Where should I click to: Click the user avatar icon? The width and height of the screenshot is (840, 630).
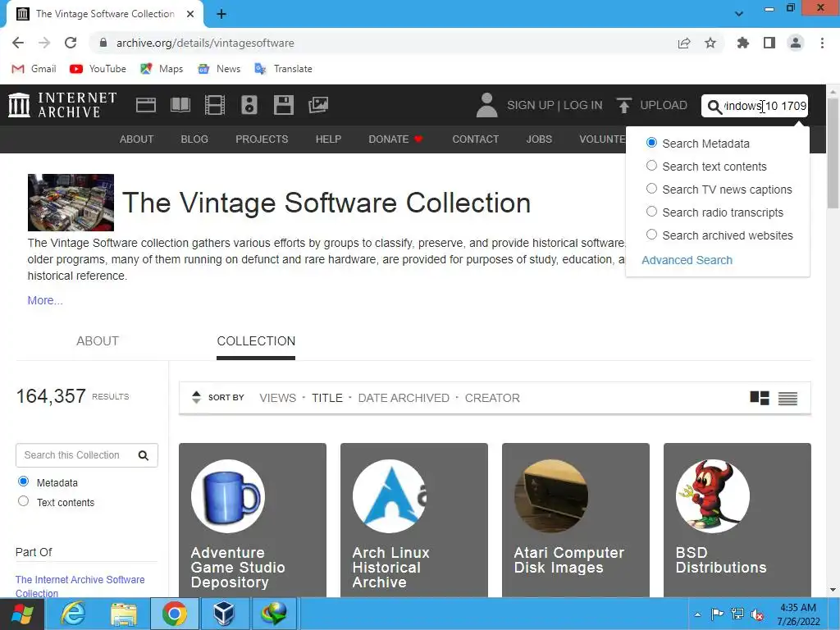[x=486, y=105]
